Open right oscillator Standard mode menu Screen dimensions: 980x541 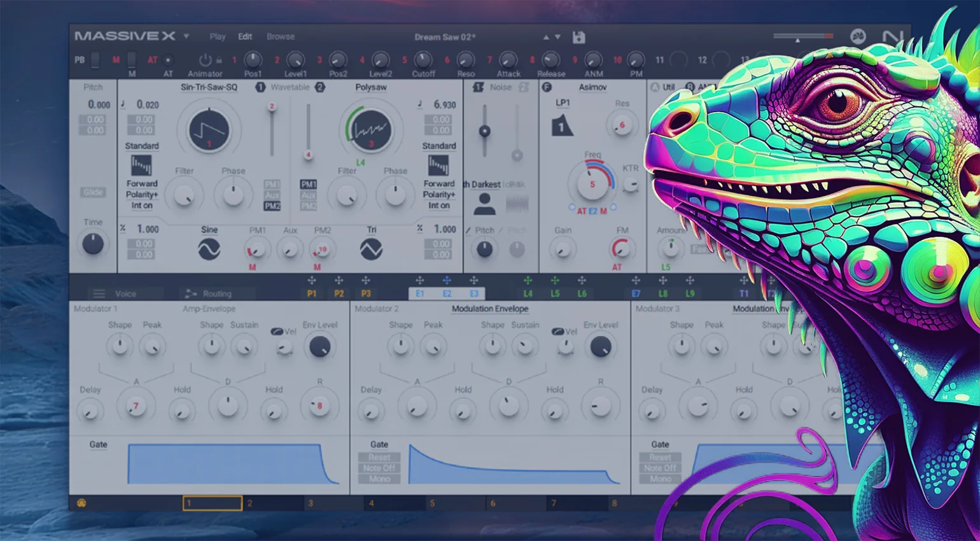(x=439, y=146)
